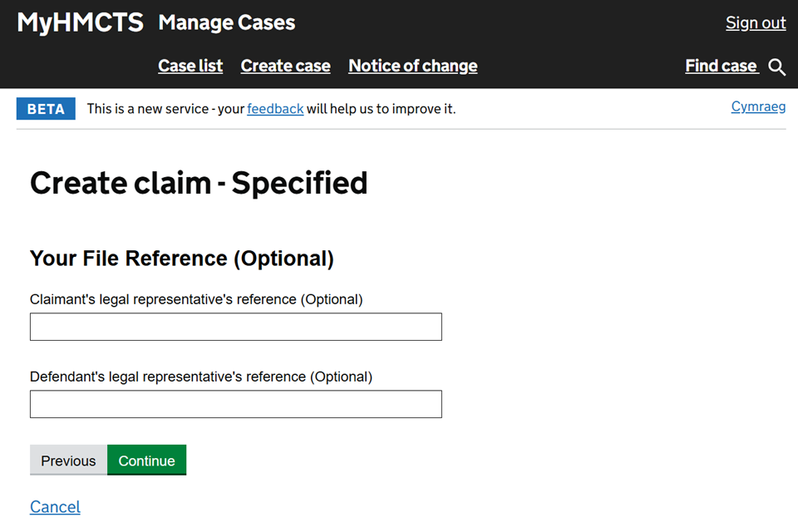Click the Defendant's reference field label

(200, 377)
